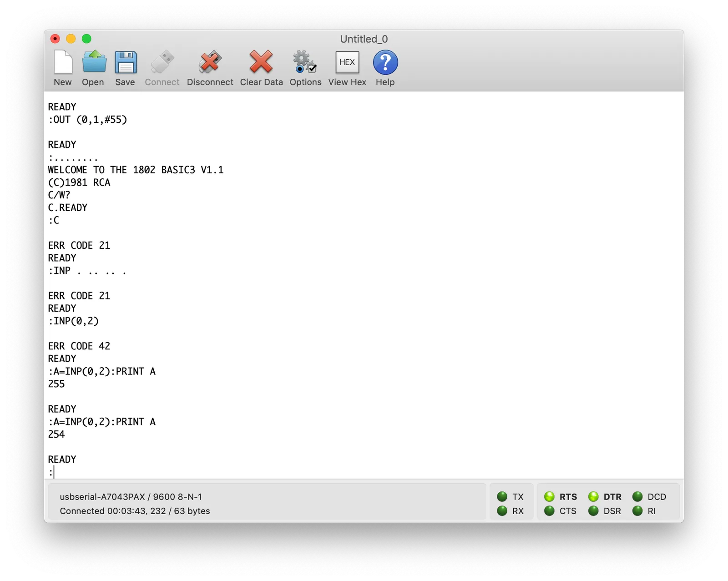Click the grayed-out Connect USB icon
The image size is (728, 581).
(162, 62)
